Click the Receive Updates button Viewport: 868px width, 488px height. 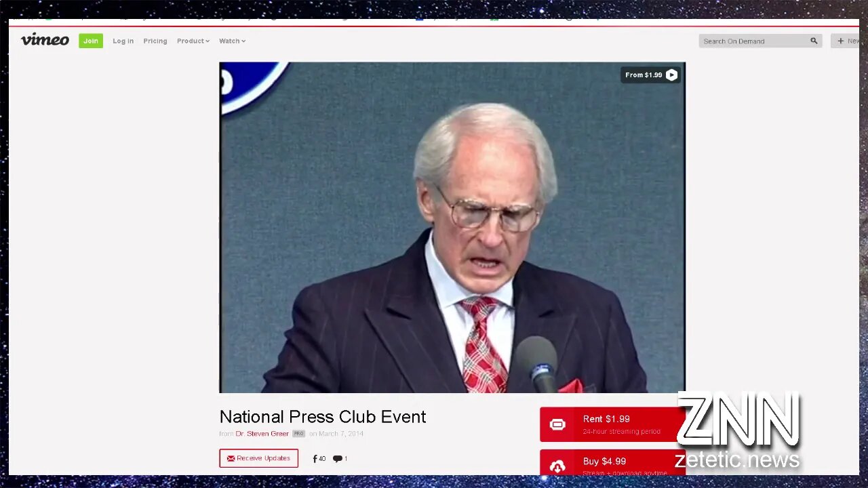[258, 458]
